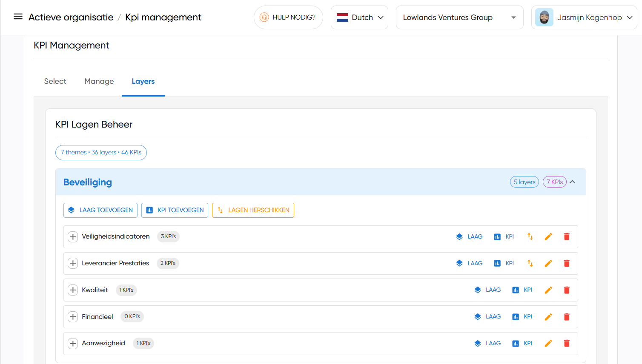Click the HULP NODIG? help button

click(288, 17)
